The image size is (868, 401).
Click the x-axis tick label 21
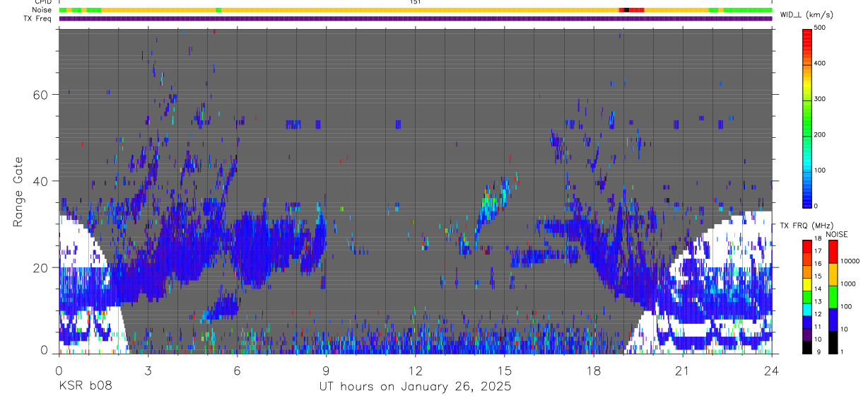click(682, 371)
